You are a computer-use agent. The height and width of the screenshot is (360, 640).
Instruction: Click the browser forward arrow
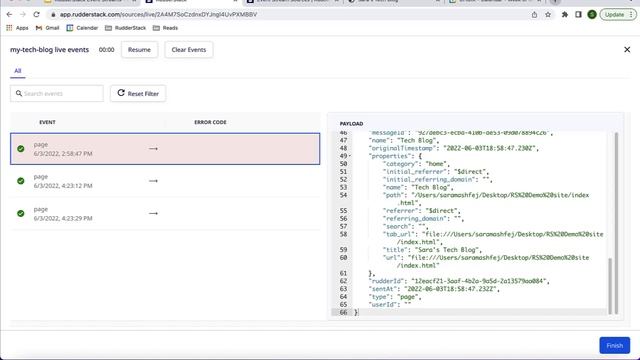pyautogui.click(x=23, y=14)
